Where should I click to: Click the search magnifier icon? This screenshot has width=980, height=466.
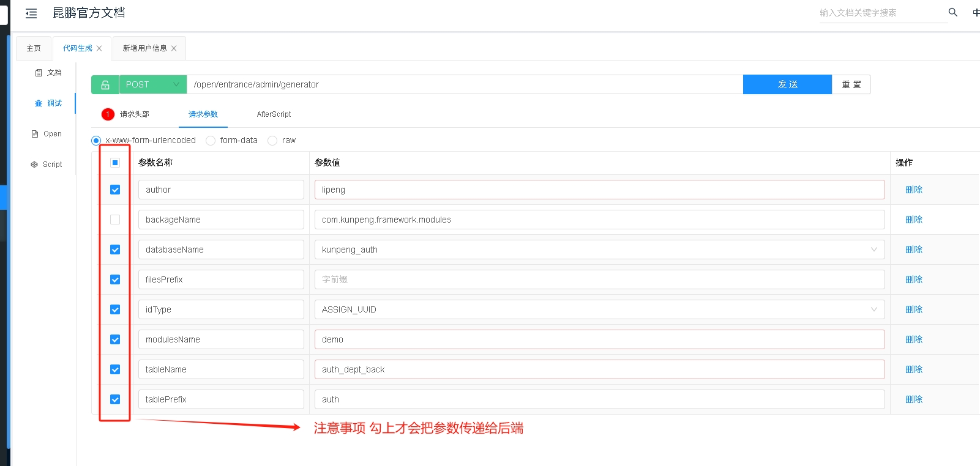(952, 12)
